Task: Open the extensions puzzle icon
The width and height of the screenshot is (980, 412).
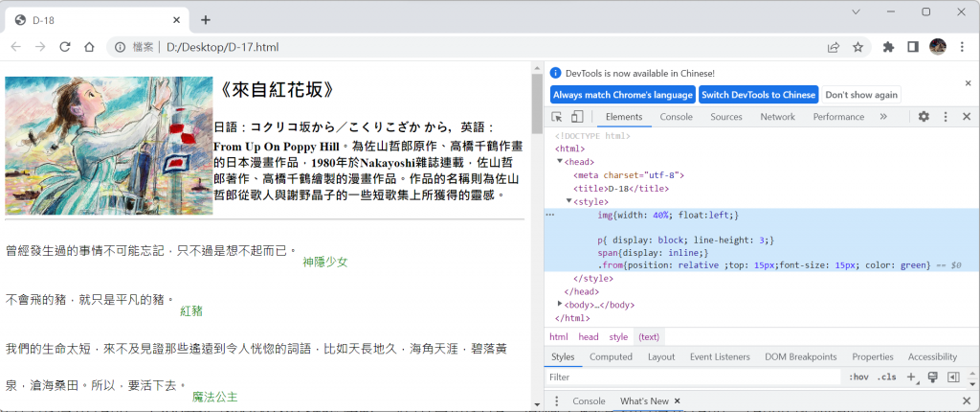Action: click(x=888, y=47)
